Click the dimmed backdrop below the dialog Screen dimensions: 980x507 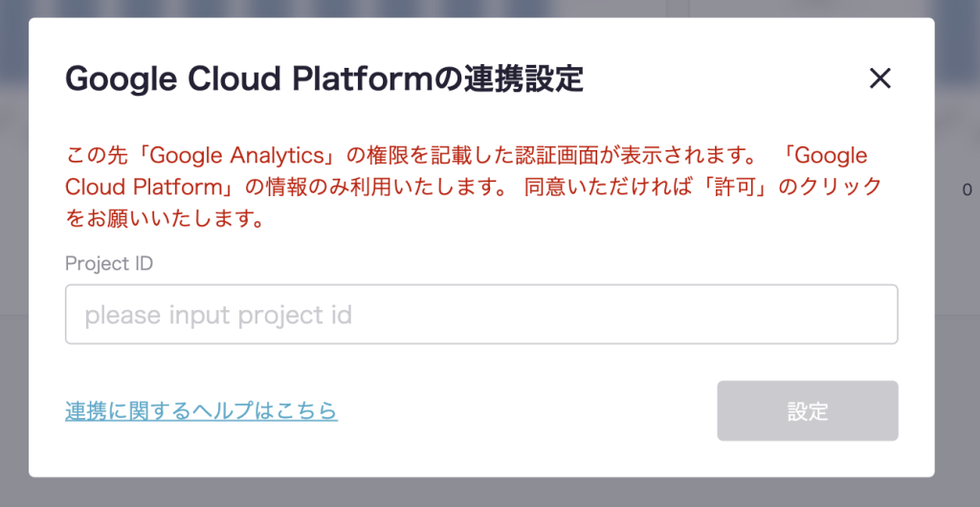479,493
